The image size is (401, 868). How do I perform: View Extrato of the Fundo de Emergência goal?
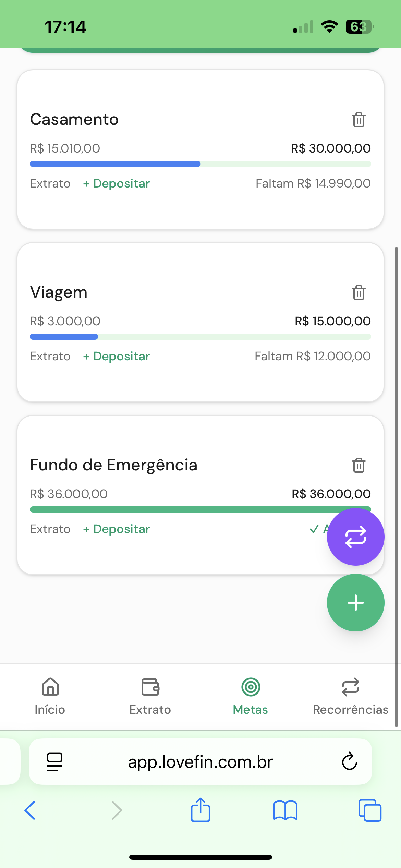pyautogui.click(x=50, y=529)
